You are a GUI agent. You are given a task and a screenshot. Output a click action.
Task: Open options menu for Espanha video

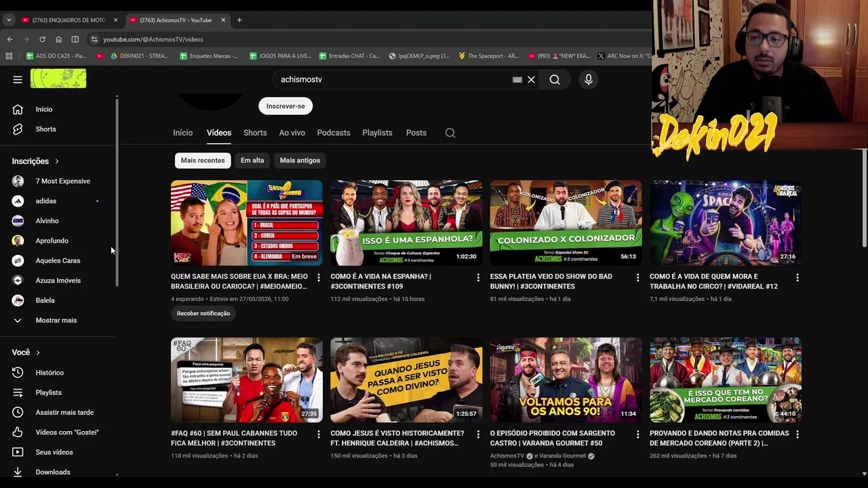click(x=478, y=277)
